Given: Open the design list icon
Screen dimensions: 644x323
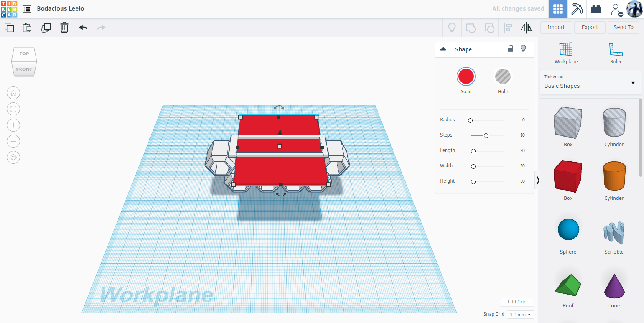Looking at the screenshot, I should (x=27, y=9).
